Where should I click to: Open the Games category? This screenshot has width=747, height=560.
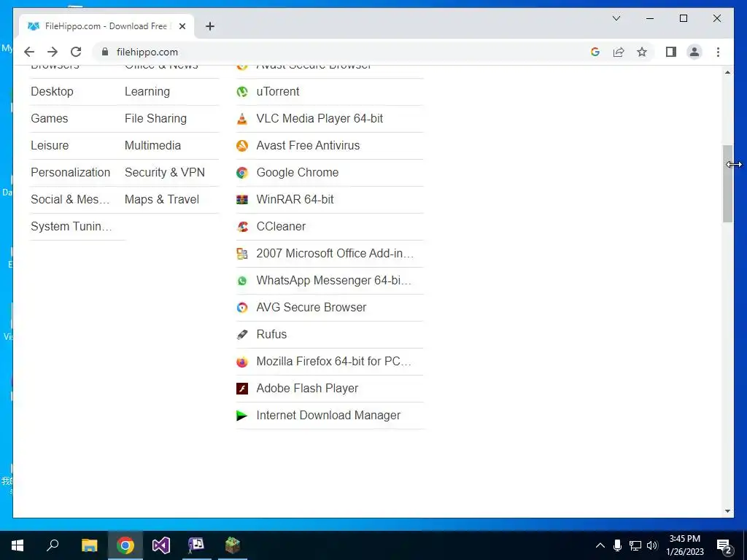pyautogui.click(x=49, y=119)
